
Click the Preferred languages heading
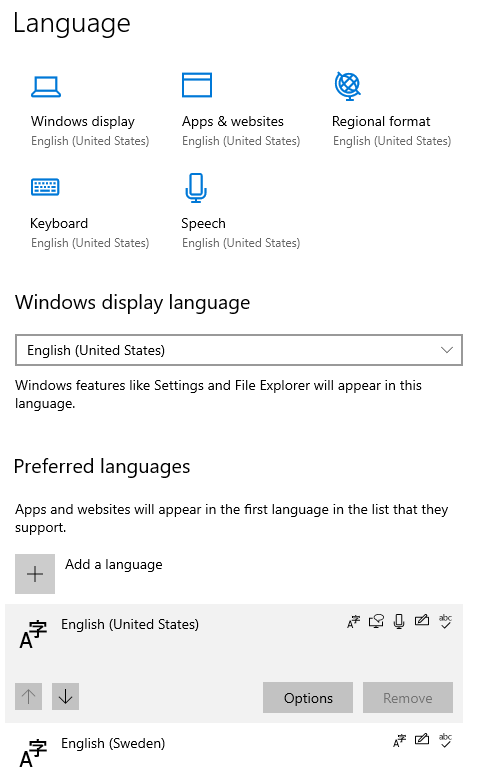pos(102,467)
